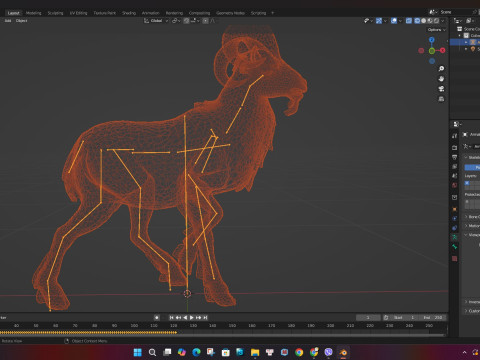Click the red X axis gizmo handle
Screen dimensions: 480x360
coord(442,50)
